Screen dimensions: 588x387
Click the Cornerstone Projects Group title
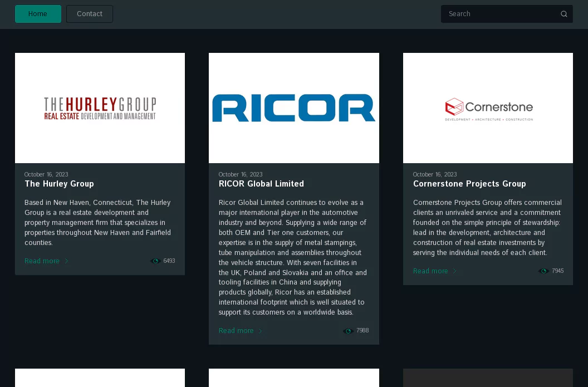click(x=469, y=184)
